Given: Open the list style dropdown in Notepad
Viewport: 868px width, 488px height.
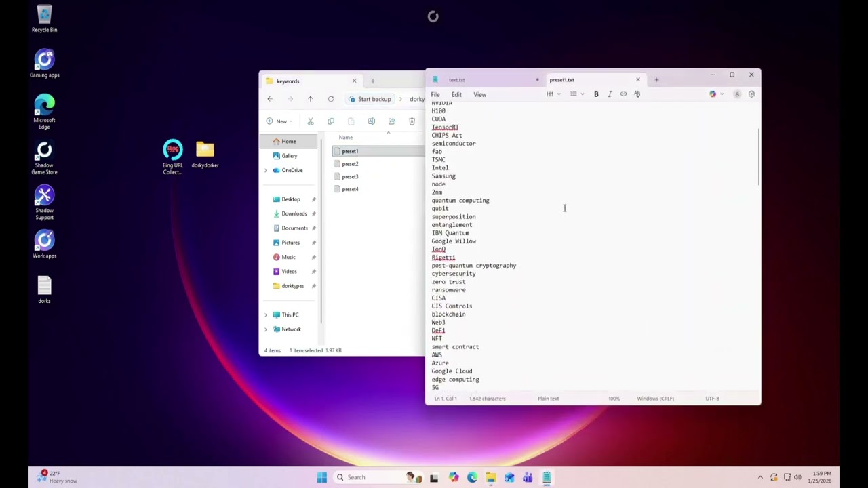Looking at the screenshot, I should (x=577, y=94).
